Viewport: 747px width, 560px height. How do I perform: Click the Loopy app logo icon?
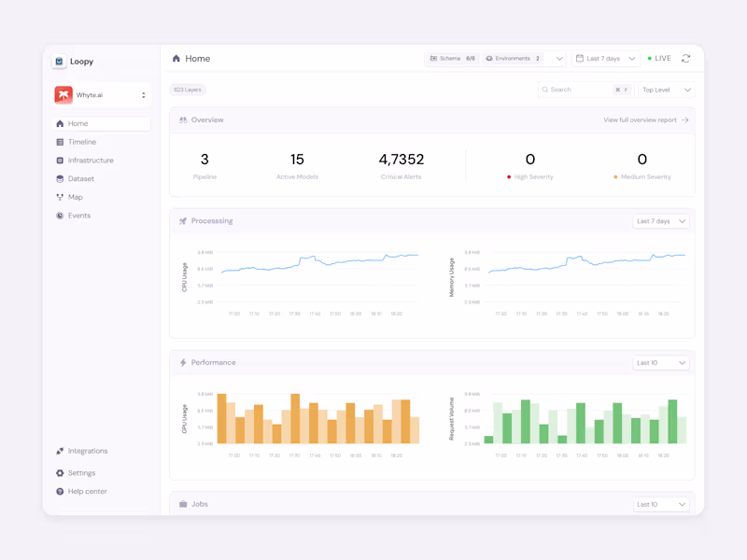60,61
